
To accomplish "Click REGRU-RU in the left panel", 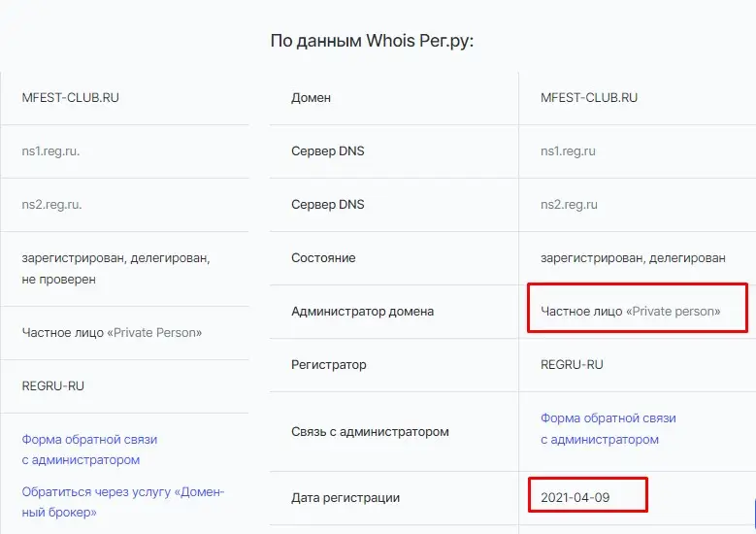I will (53, 385).
